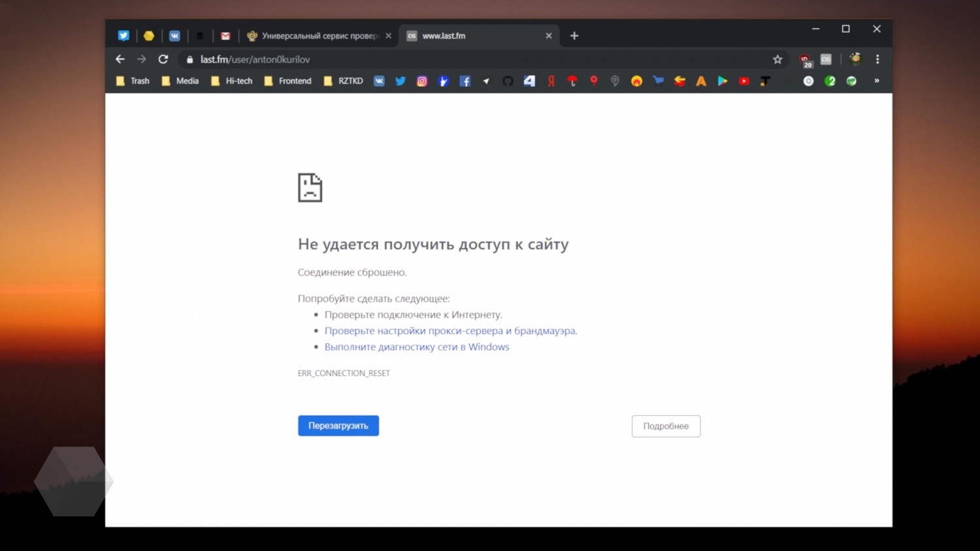
Task: Open the Google Play bookmark
Action: [723, 81]
